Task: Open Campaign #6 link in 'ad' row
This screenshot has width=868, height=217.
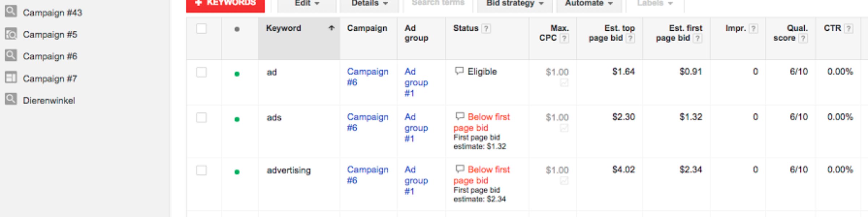Action: click(367, 77)
